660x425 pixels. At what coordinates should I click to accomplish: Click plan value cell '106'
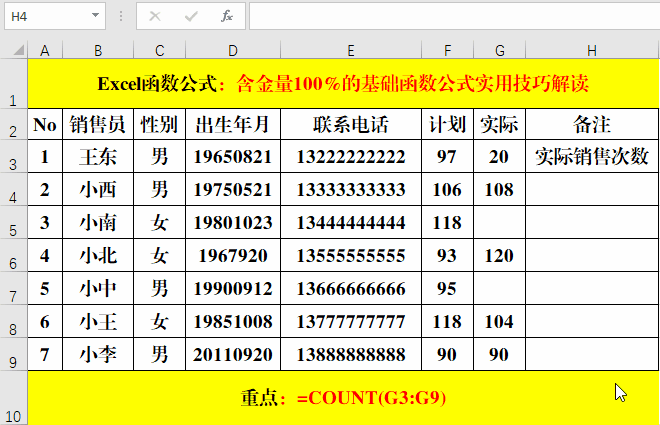pos(447,189)
